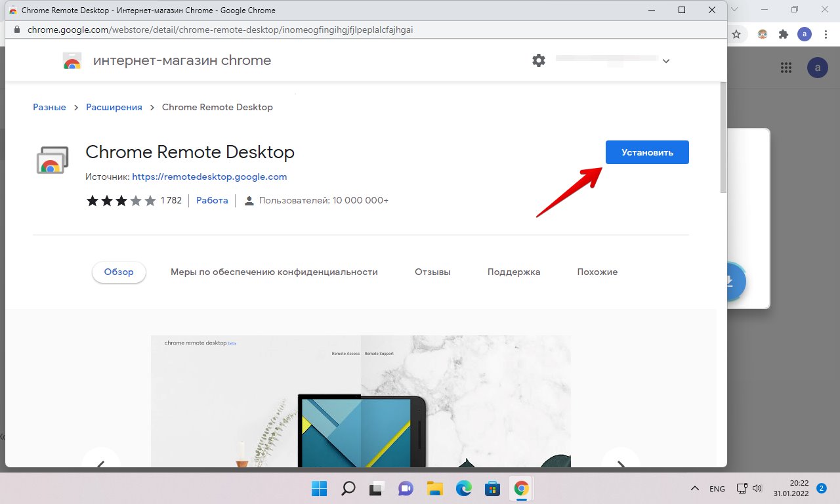Click the large Google account avatar in background page
Screen dimensions: 840x504
pos(818,67)
